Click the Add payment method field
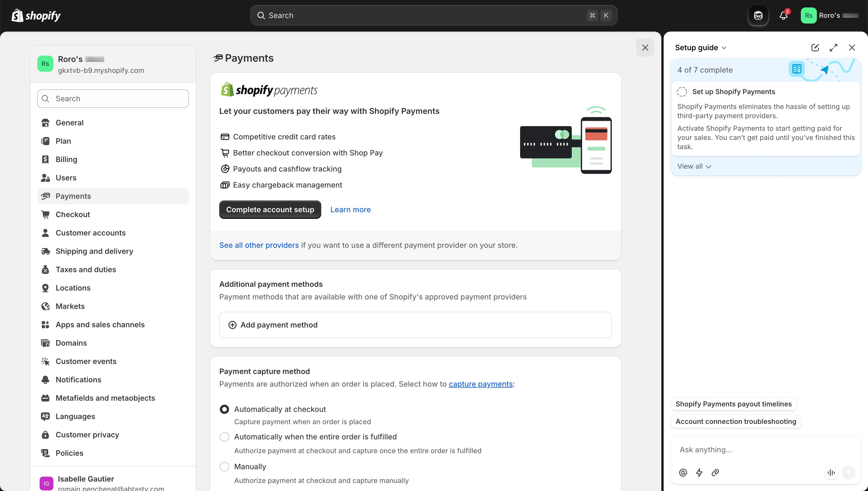Screen dimensions: 868x491 [278, 324]
